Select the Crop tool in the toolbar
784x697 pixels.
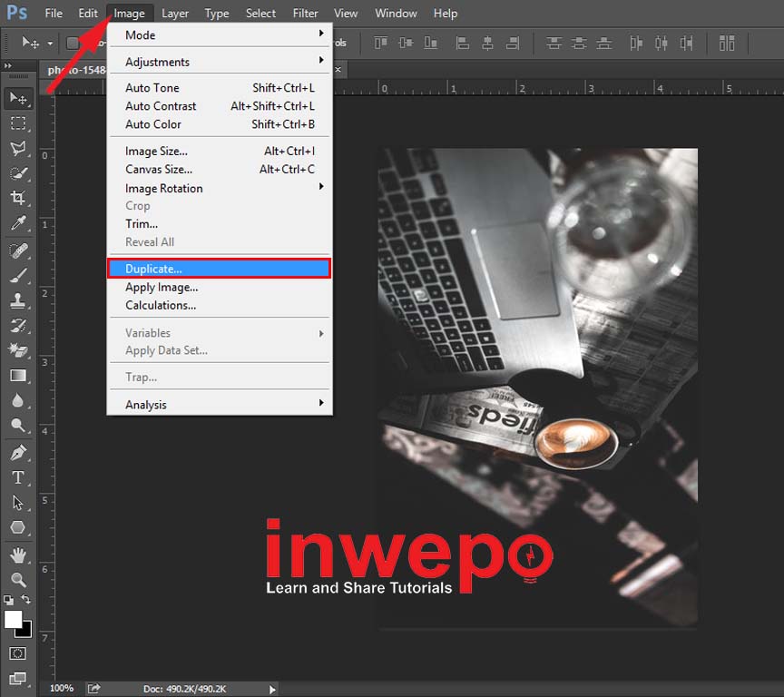tap(17, 198)
